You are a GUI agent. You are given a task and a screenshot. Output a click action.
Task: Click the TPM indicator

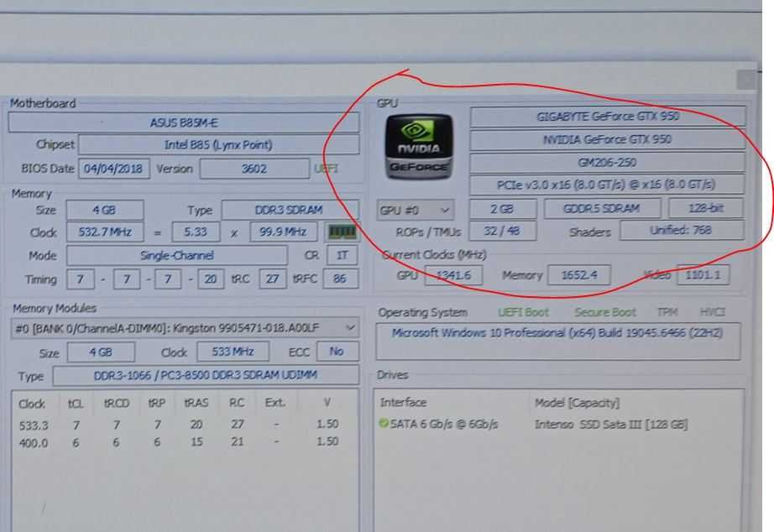pyautogui.click(x=667, y=312)
